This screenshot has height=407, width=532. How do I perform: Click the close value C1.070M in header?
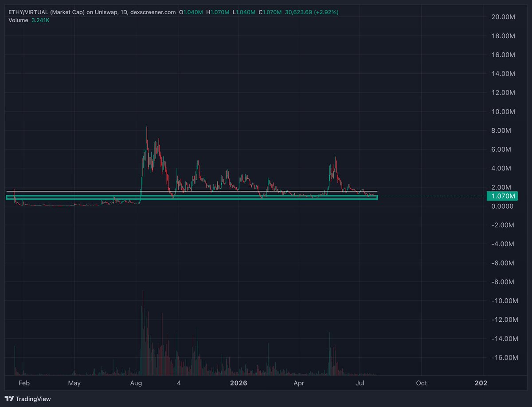270,12
